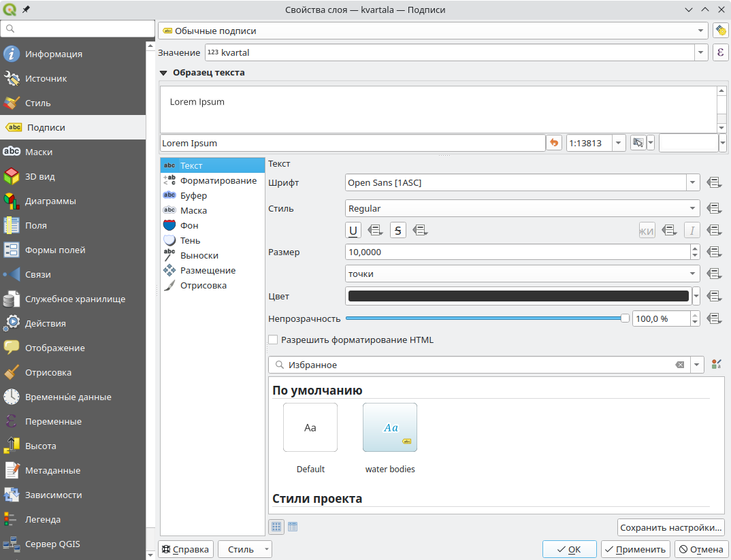Open the Стиль button menu at bottom
Screen dimensions: 731x560
245,549
